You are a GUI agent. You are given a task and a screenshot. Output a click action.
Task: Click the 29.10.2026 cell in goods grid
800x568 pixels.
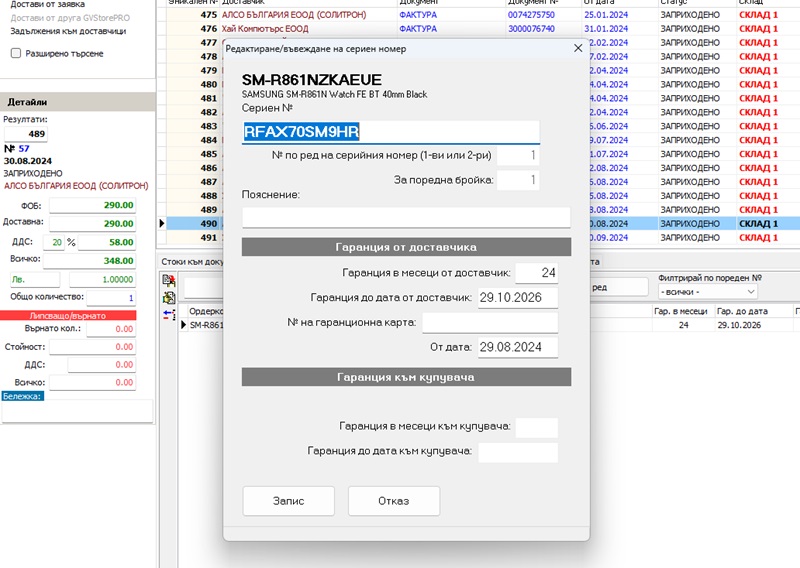click(739, 325)
